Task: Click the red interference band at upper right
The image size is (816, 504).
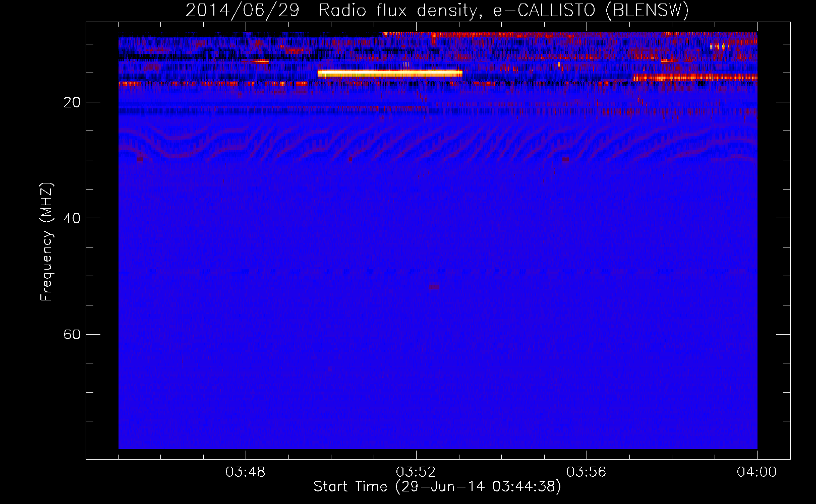Action: [695, 77]
